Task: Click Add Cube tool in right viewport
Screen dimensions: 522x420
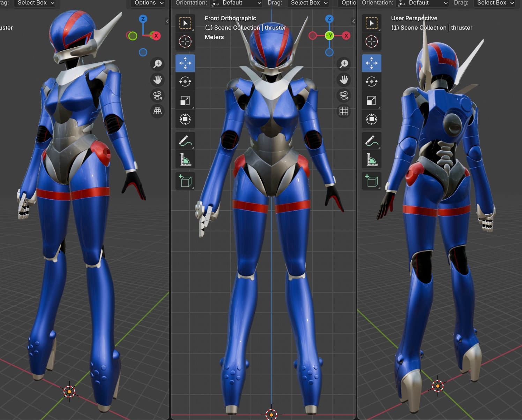Action: [372, 181]
